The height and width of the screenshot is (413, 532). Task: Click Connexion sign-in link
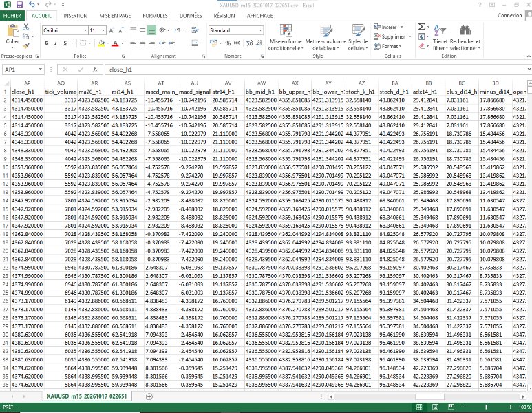click(x=509, y=15)
